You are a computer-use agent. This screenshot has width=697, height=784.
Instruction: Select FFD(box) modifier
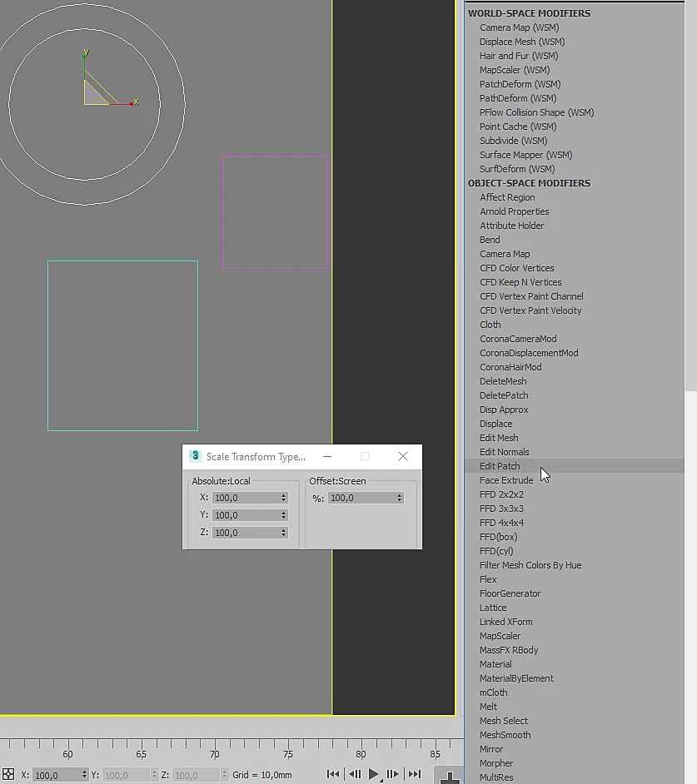498,537
